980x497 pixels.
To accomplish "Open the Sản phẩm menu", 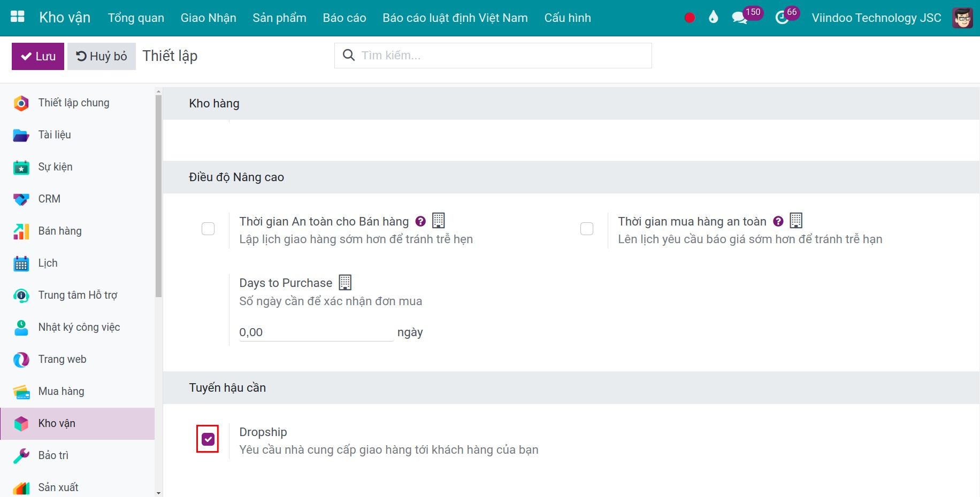I will tap(279, 18).
